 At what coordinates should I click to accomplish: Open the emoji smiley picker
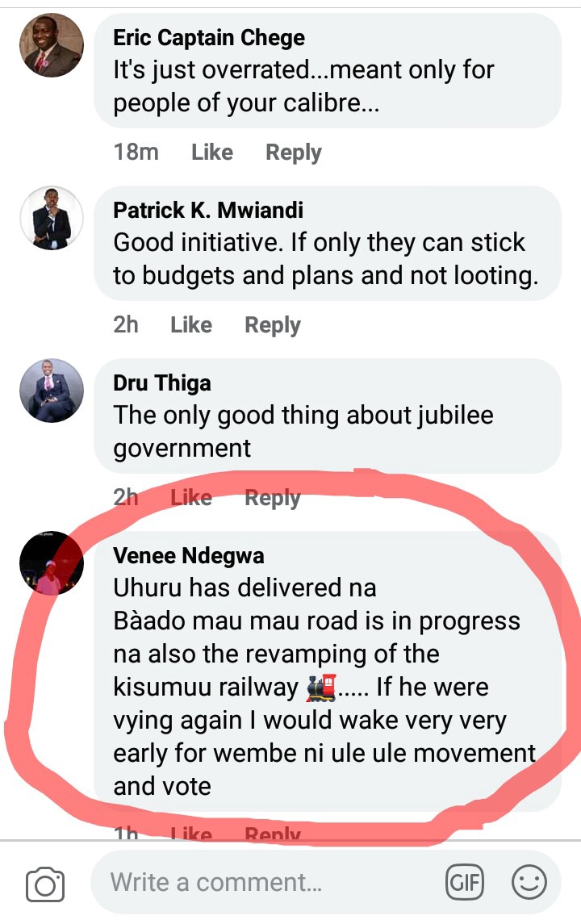(529, 882)
